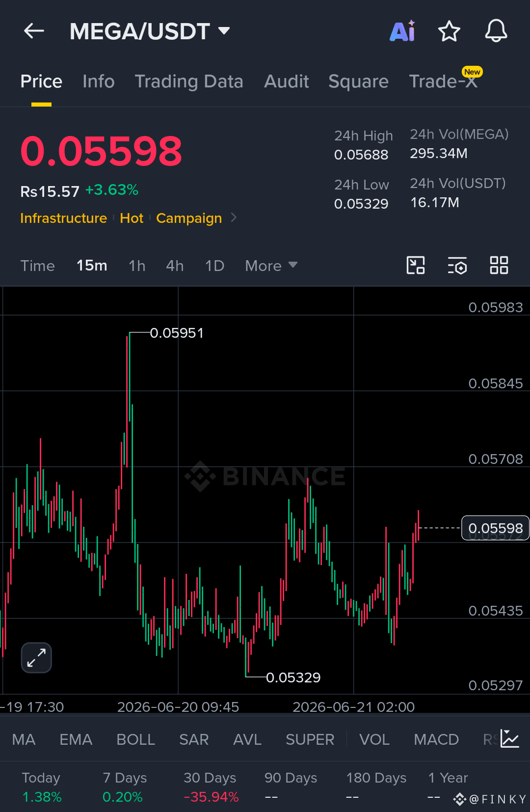Tap the Rs15.57 converted price
This screenshot has width=530, height=812.
coord(50,191)
